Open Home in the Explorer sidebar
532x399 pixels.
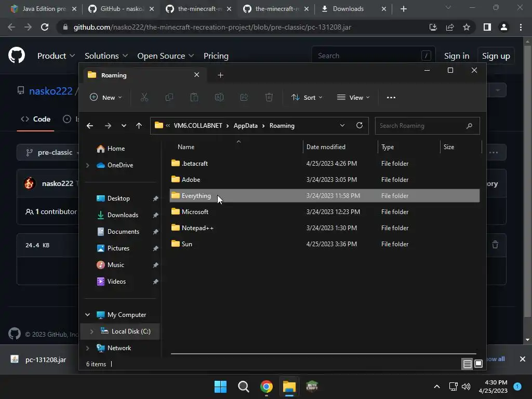tap(116, 149)
